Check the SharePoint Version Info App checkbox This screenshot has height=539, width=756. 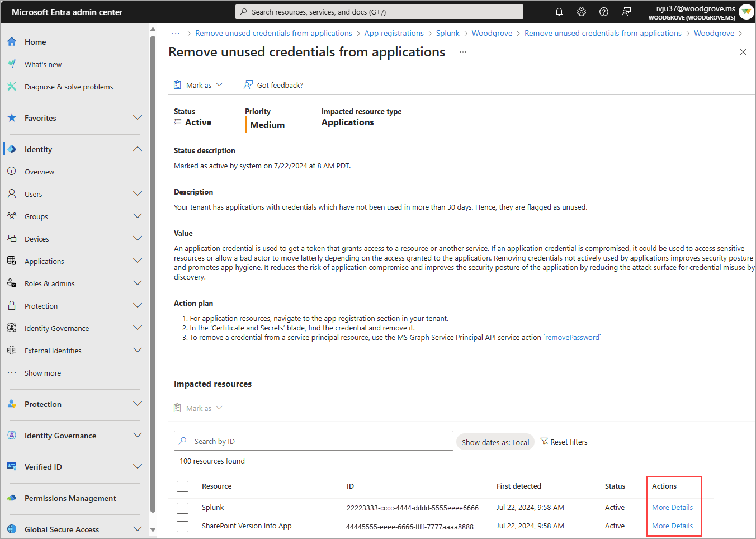point(182,527)
